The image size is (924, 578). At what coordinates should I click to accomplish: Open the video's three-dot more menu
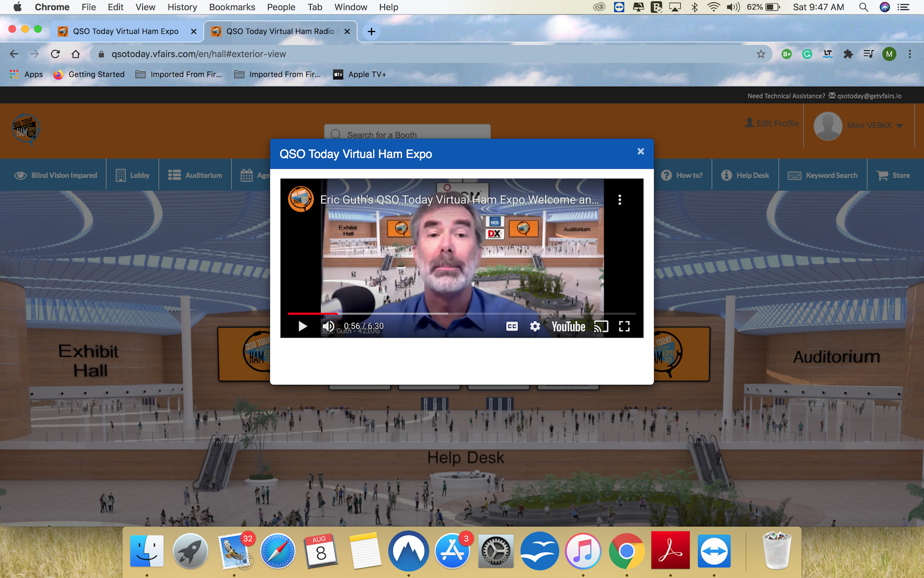[619, 200]
